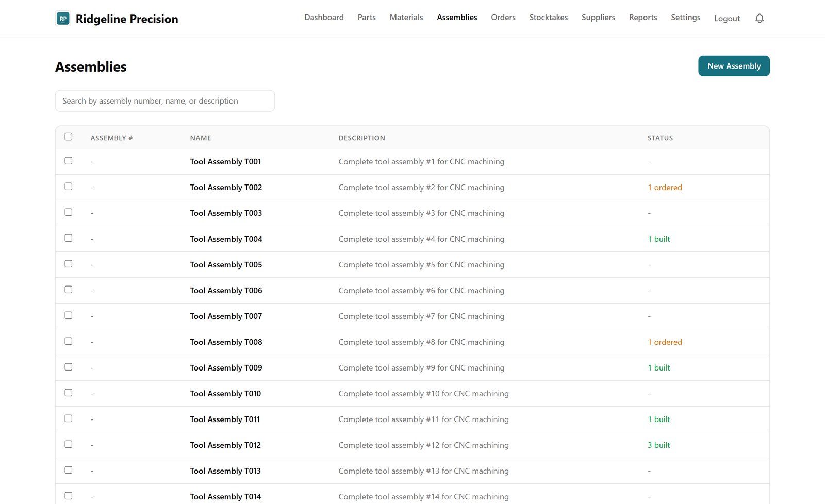Open Tool Assembly T003 record
The image size is (825, 504).
pyautogui.click(x=226, y=213)
